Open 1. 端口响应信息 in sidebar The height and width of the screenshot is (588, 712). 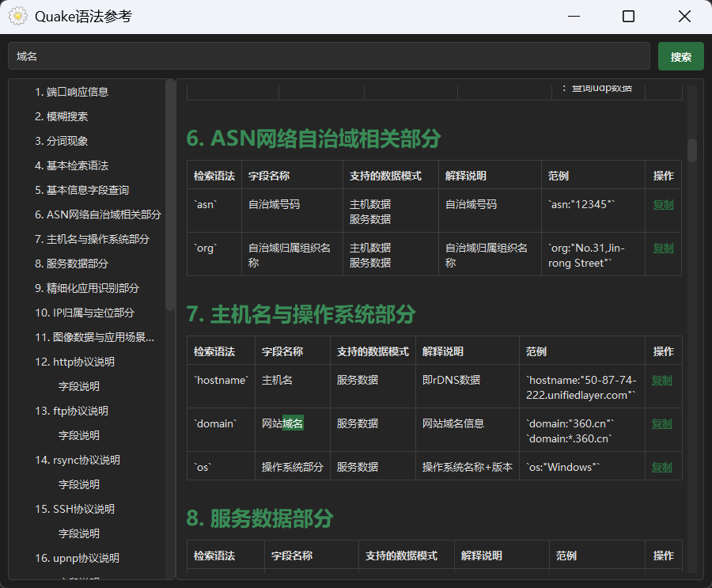pyautogui.click(x=72, y=92)
